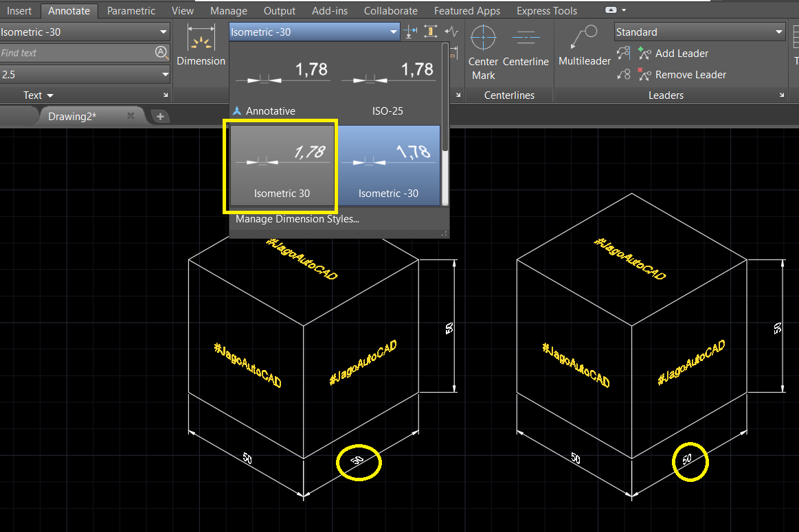Click the Align leaders icon
The image size is (799, 532).
pos(624,53)
